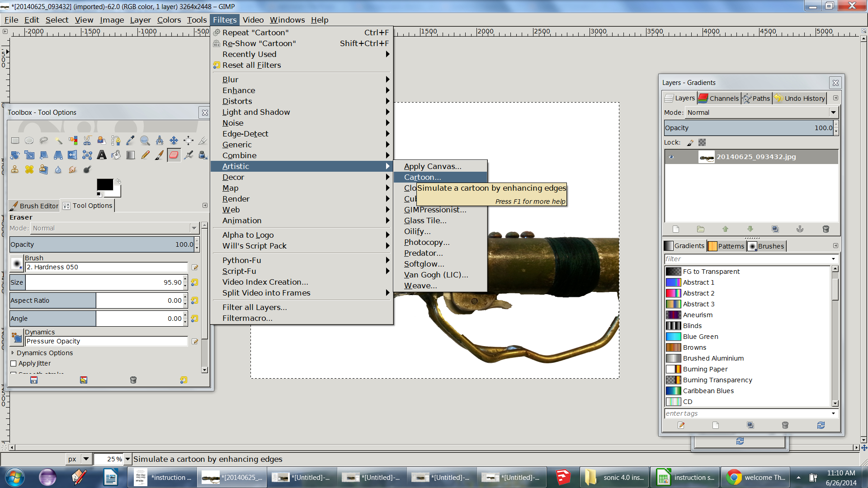Swap foreground and background colors

tap(118, 181)
